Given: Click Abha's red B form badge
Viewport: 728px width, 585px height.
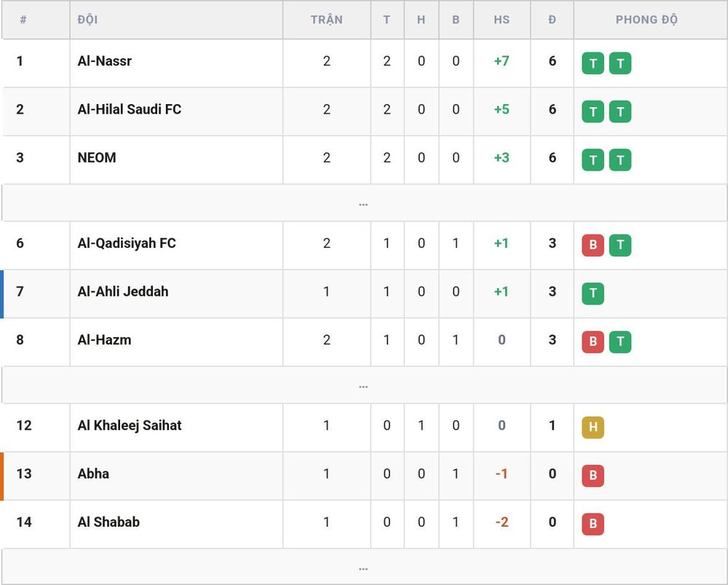Looking at the screenshot, I should 593,476.
